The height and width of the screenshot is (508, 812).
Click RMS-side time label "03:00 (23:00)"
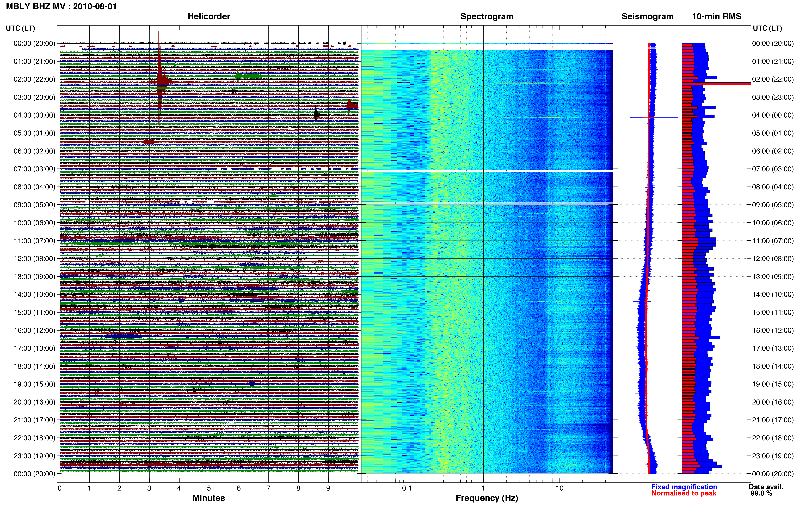[773, 97]
